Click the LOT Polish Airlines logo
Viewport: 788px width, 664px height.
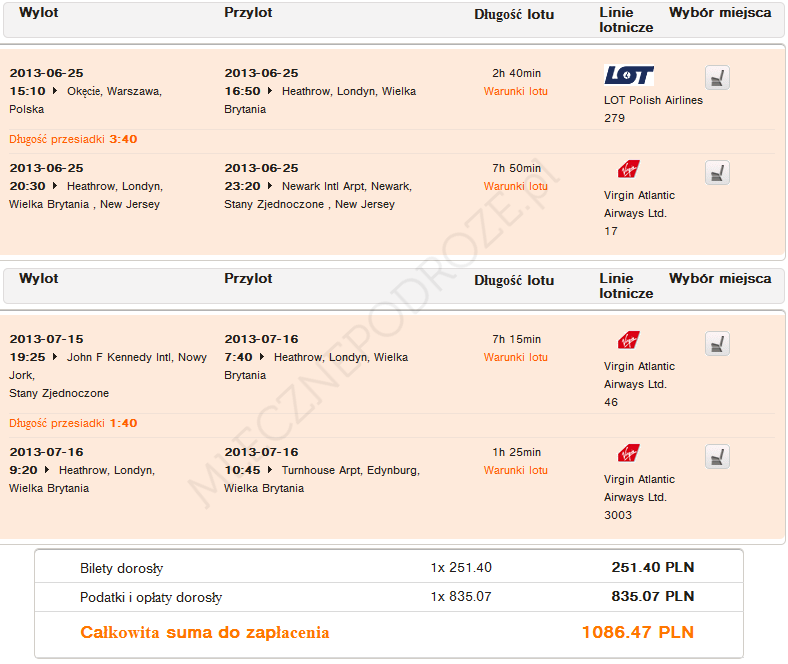click(x=629, y=75)
